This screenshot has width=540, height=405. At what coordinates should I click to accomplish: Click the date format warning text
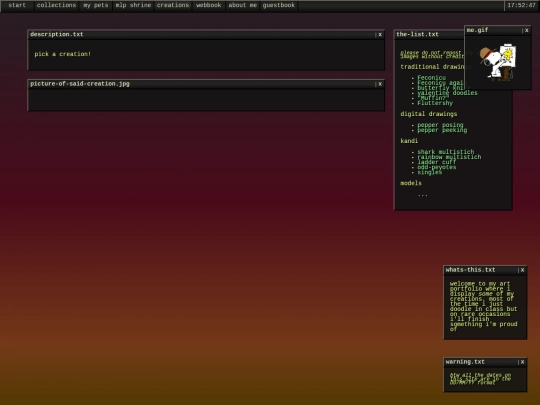480,378
